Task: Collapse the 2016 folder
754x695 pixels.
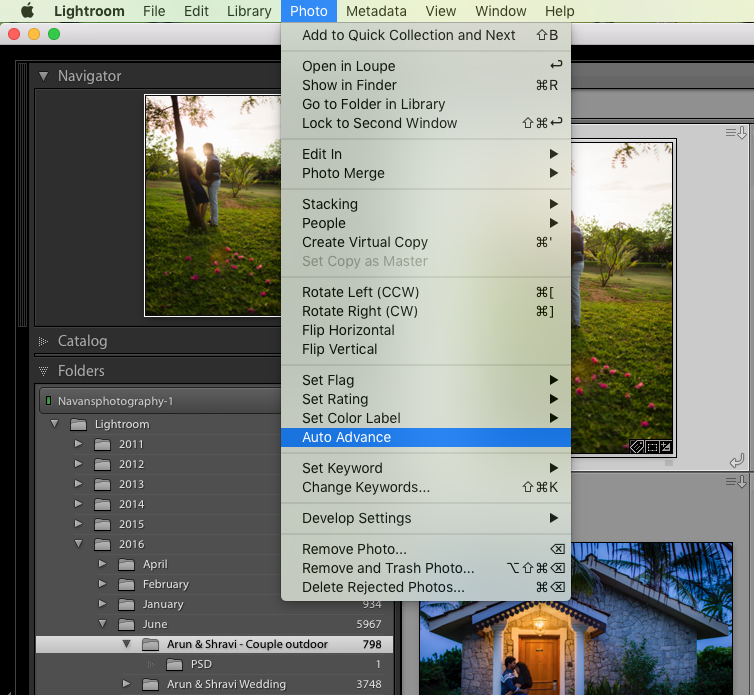Action: 78,543
